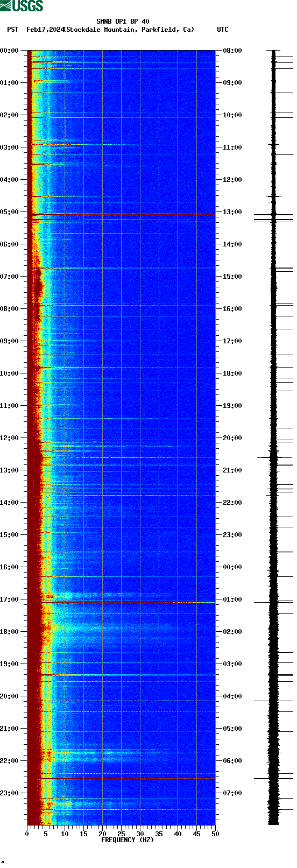Click 'Stockdale Mountain, Parkfield, Ca' location text
The width and height of the screenshot is (297, 868).
click(129, 30)
